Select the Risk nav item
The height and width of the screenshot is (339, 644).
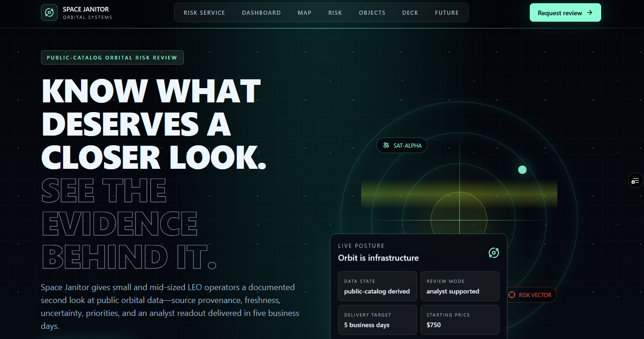335,13
